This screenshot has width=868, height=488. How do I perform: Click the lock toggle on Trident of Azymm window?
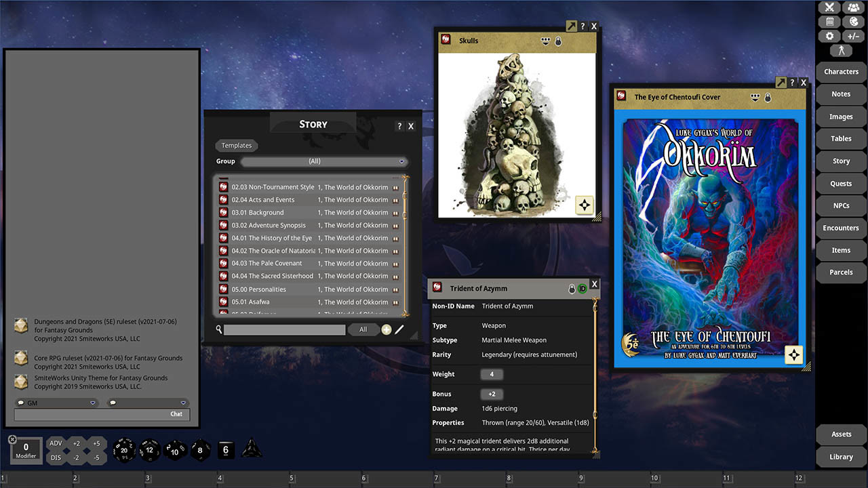click(572, 288)
